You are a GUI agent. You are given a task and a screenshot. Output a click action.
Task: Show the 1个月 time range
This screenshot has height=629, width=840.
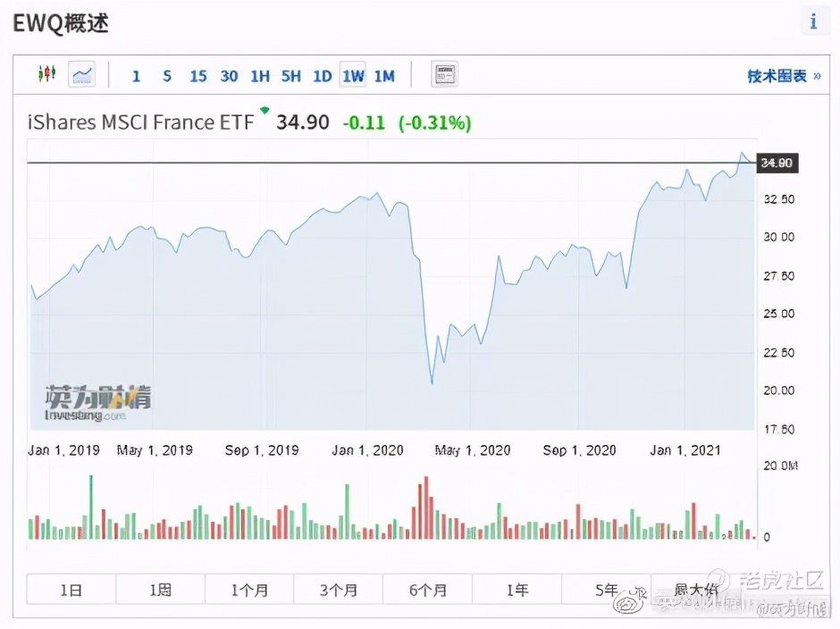tap(249, 590)
